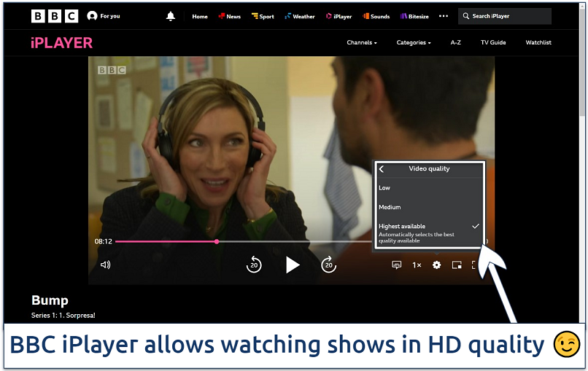The width and height of the screenshot is (588, 371).
Task: Click the search magnifier icon
Action: (465, 16)
